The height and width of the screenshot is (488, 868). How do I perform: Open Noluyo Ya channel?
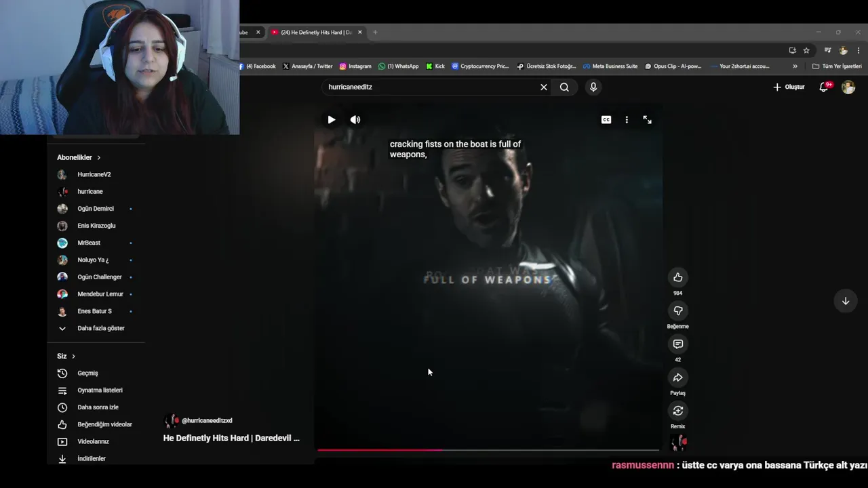coord(95,260)
